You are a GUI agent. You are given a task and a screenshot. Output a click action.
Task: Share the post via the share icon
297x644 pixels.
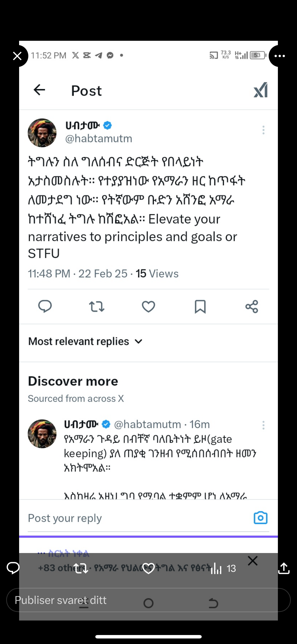(252, 307)
